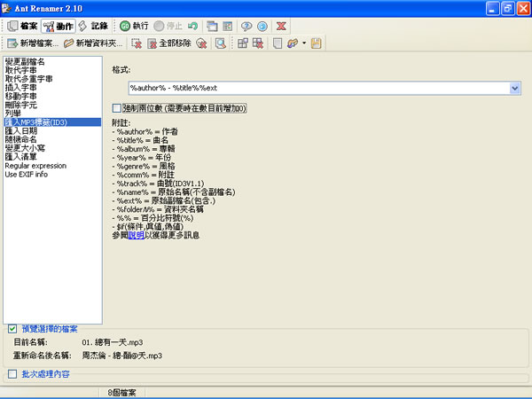This screenshot has height=399, width=532.
Task: Click the green GO 執行 button
Action: 134,26
